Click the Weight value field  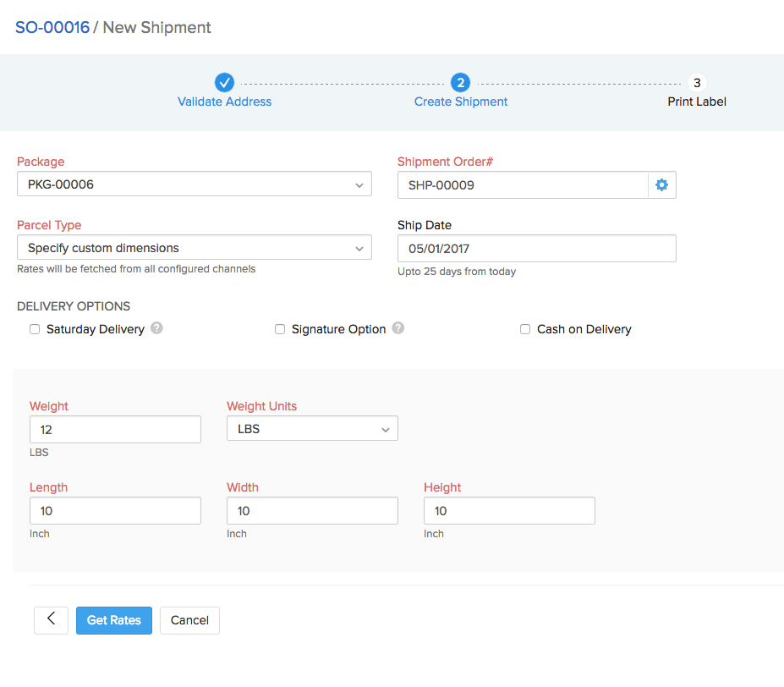click(115, 429)
